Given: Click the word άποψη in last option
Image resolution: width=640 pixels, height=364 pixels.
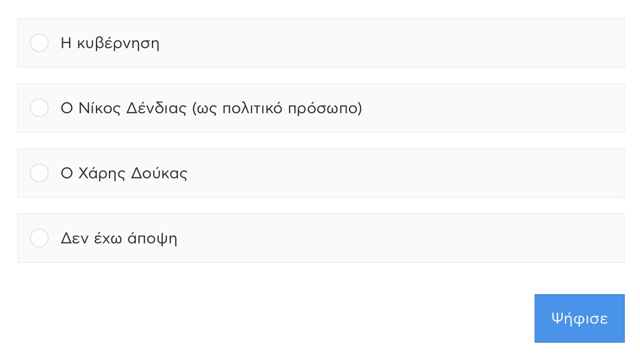Looking at the screenshot, I should [152, 239].
